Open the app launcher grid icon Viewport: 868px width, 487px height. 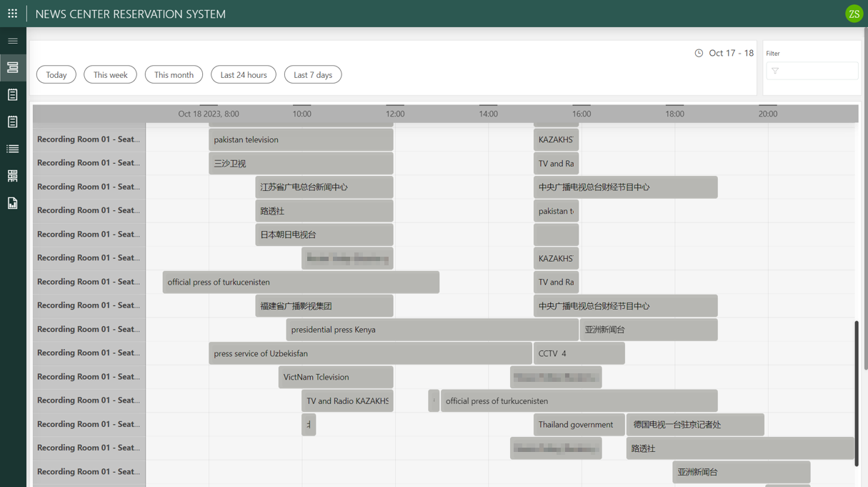[13, 14]
